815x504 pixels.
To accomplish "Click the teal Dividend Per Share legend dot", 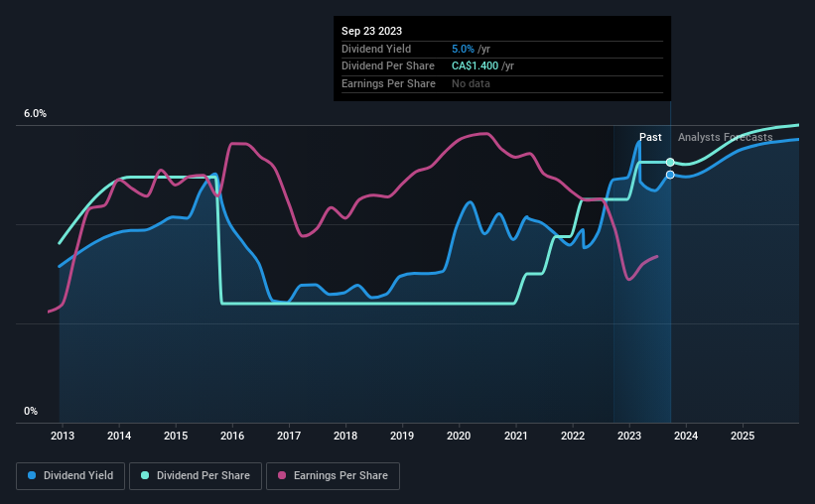I will tap(145, 475).
